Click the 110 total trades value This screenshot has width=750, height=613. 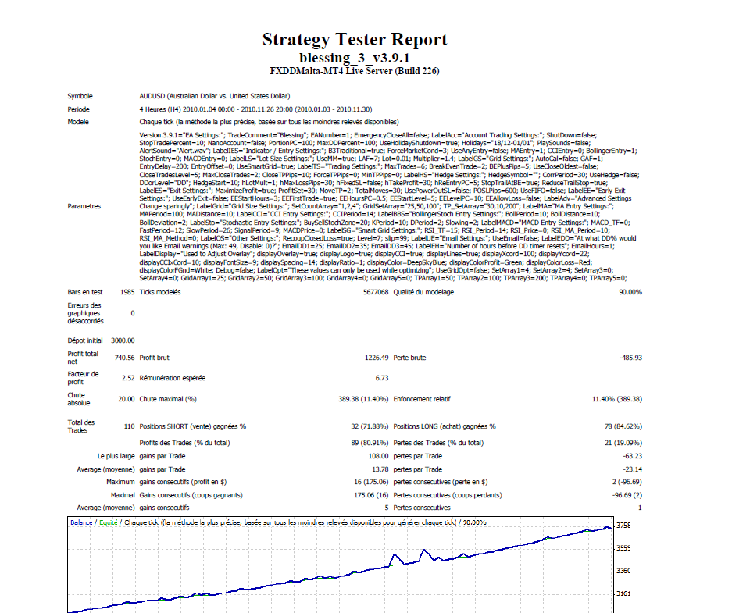point(129,427)
